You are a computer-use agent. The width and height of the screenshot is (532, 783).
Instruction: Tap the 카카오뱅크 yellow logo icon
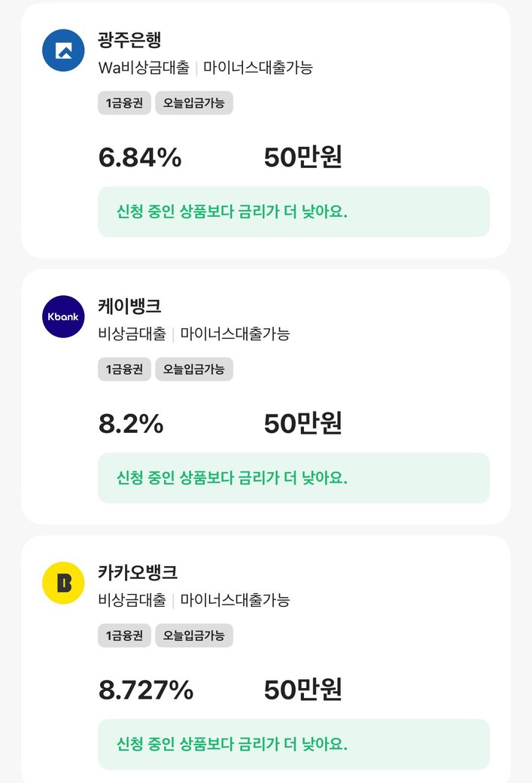(x=63, y=583)
